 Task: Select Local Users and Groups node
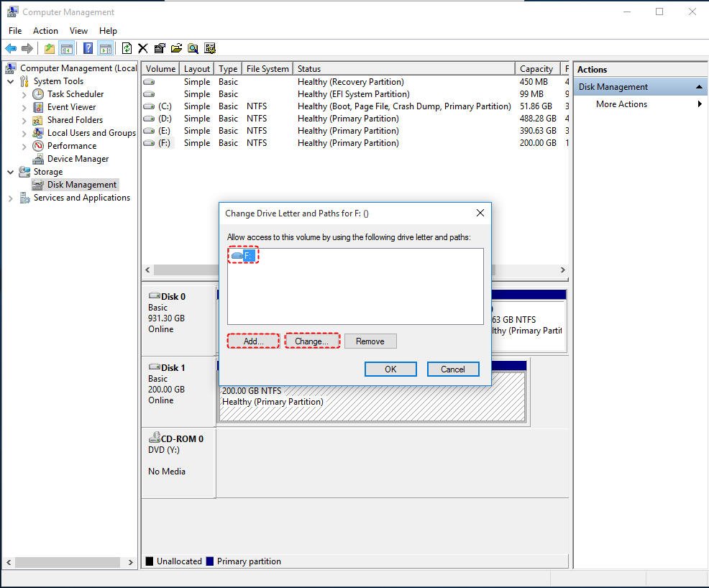pyautogui.click(x=91, y=133)
